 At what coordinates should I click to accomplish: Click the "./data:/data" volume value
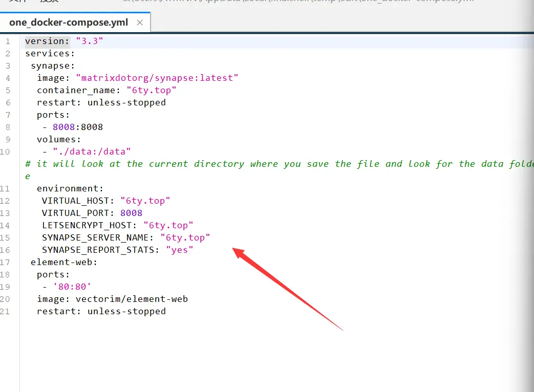tap(92, 151)
